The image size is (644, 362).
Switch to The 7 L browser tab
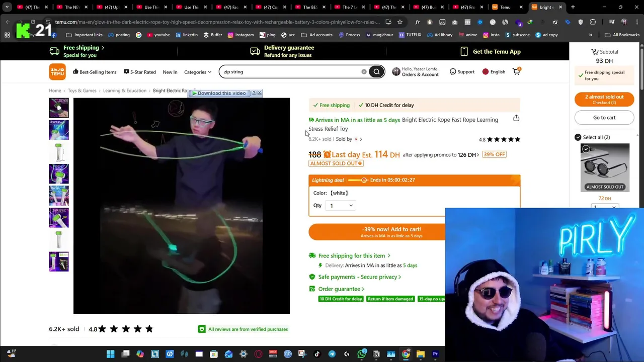point(350,7)
